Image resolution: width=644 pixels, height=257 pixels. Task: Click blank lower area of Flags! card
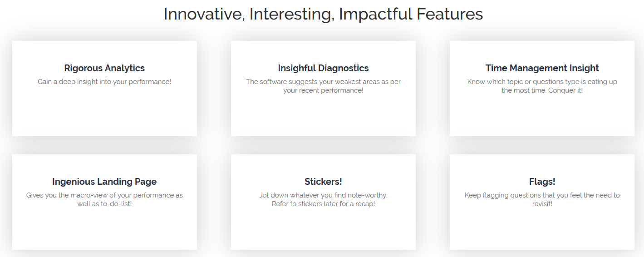click(x=542, y=229)
